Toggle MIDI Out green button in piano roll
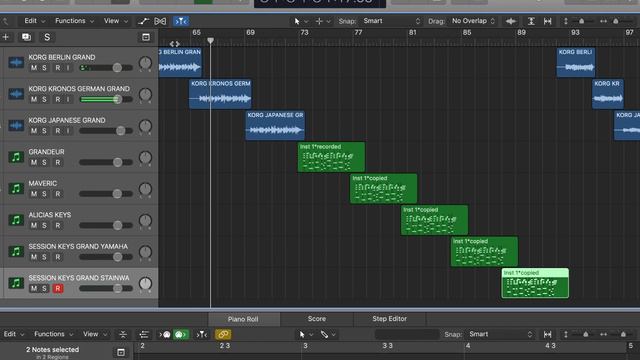Viewport: 640px width, 360px height. pos(180,335)
